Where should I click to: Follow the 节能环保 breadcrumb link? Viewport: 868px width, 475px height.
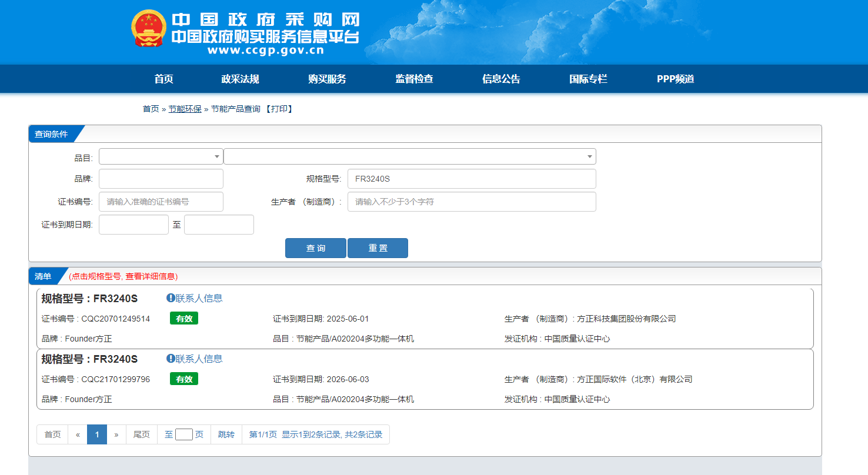click(185, 109)
